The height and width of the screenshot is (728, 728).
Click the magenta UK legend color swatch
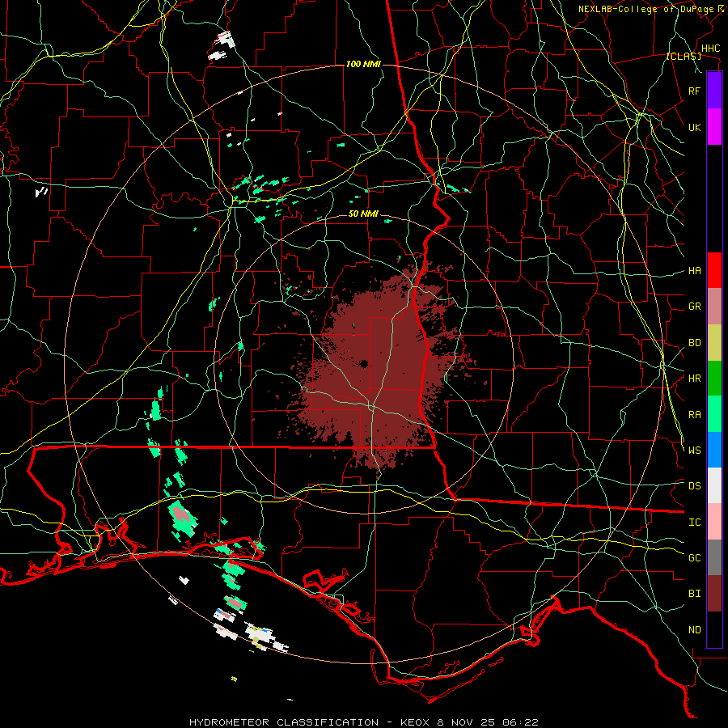(714, 127)
